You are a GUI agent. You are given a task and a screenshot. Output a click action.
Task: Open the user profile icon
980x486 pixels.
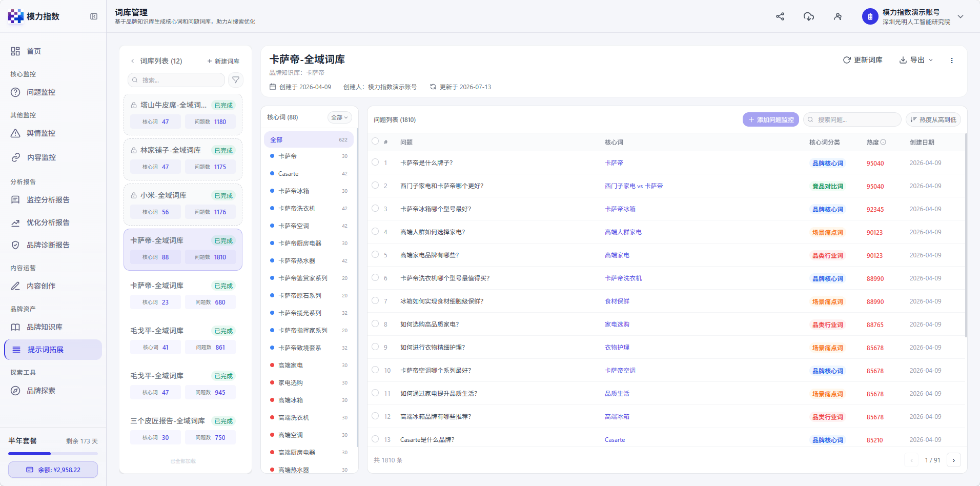(838, 16)
